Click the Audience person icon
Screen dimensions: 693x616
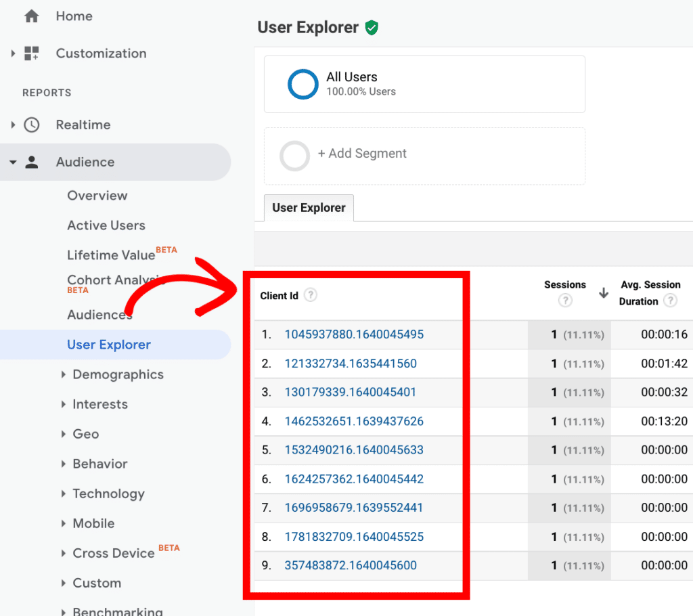coord(32,162)
